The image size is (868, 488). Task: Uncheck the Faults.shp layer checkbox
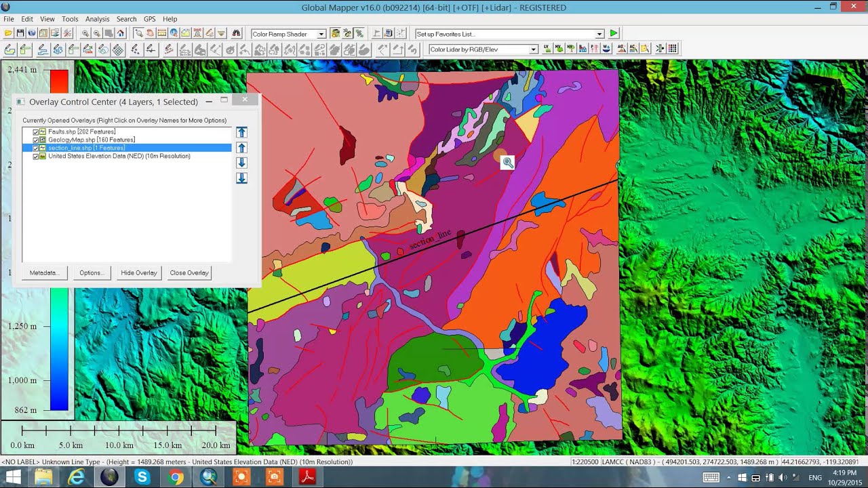[x=36, y=131]
